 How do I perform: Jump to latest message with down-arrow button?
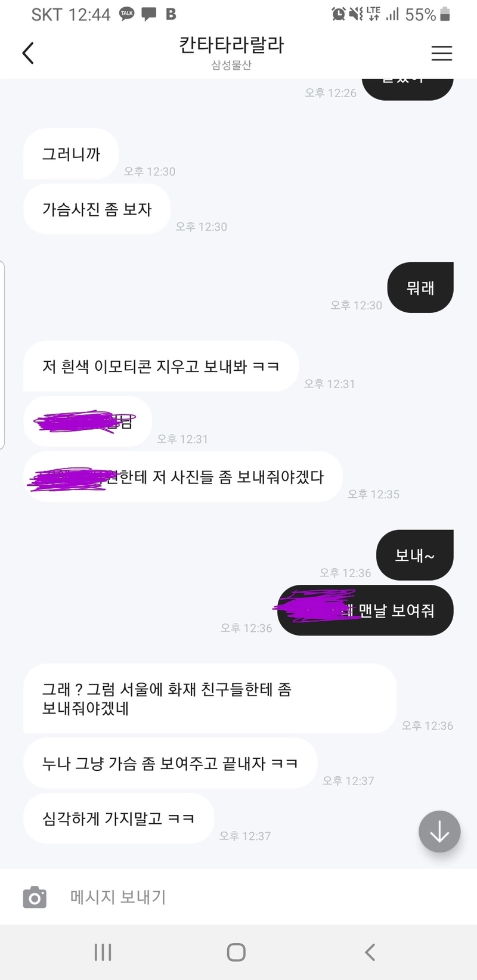(439, 831)
